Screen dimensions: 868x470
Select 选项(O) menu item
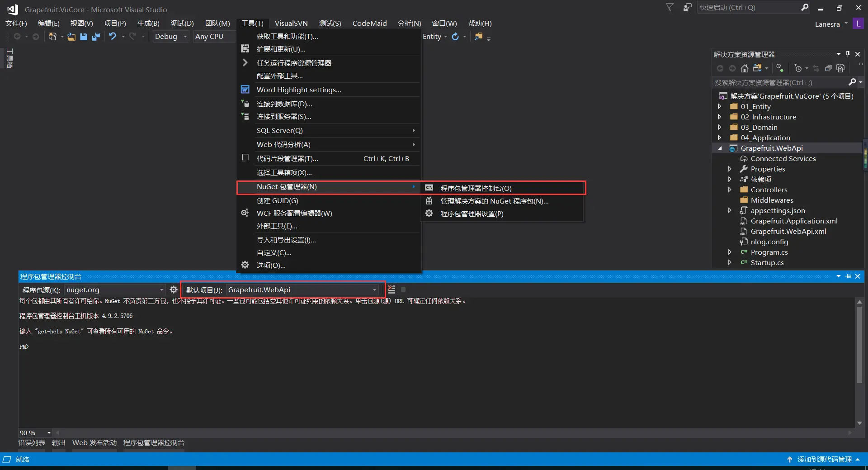(x=329, y=265)
